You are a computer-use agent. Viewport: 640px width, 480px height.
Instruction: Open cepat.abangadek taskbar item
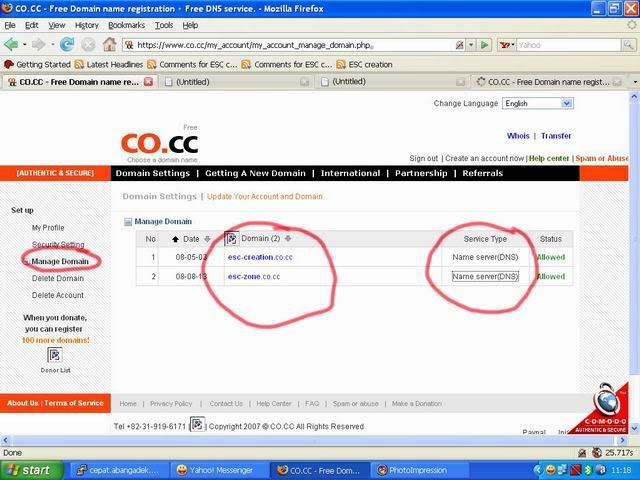pos(118,471)
